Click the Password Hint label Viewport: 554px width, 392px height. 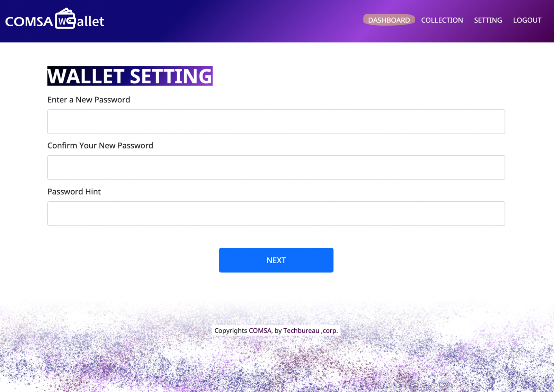[x=74, y=191]
